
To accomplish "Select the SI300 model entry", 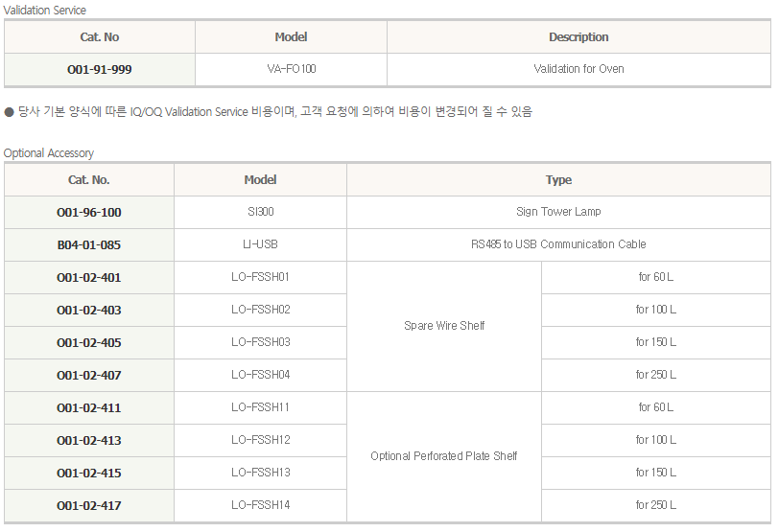I will click(261, 212).
